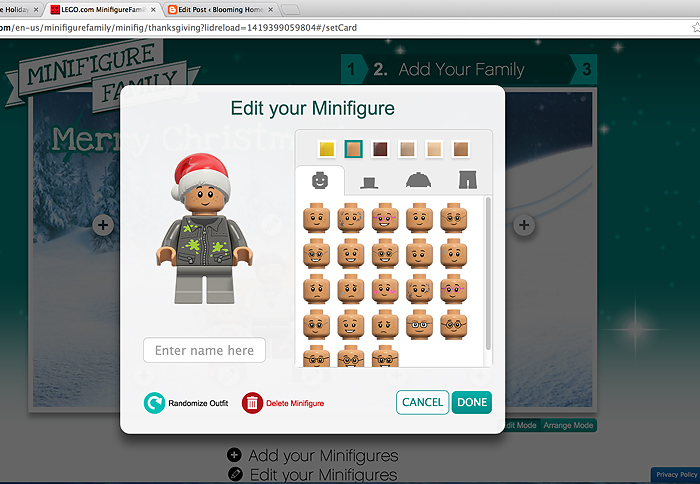Click the browser address bar URL
Screen dimensions: 700x484
tap(179, 28)
